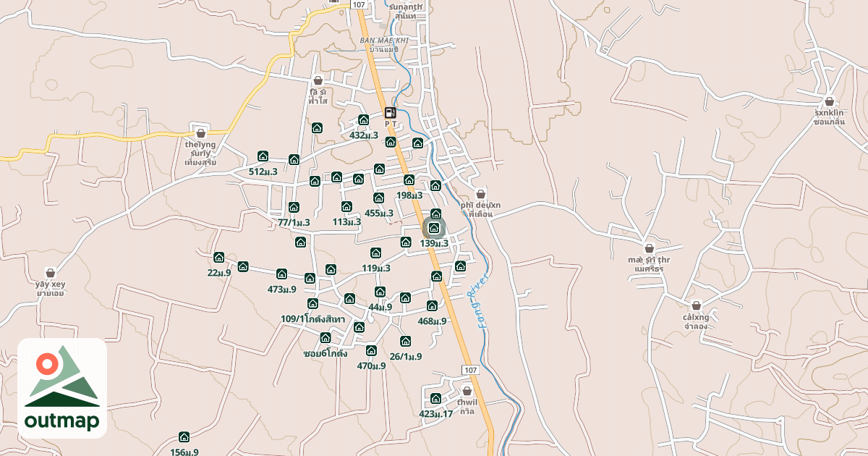Click the highlighted 139ม.3 house marker
This screenshot has width=868, height=456.
coord(434,229)
